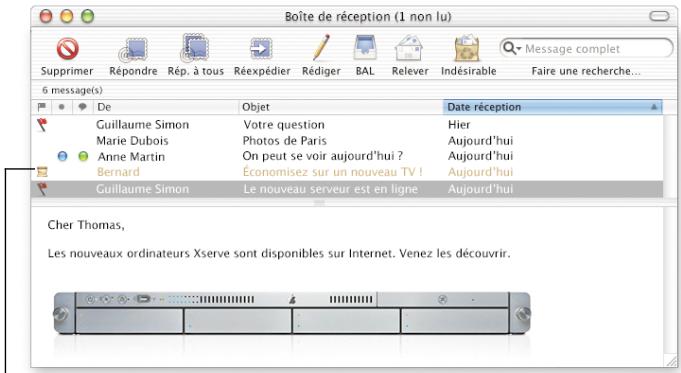
Task: Sort by the chat bubble column header
Action: 82,107
